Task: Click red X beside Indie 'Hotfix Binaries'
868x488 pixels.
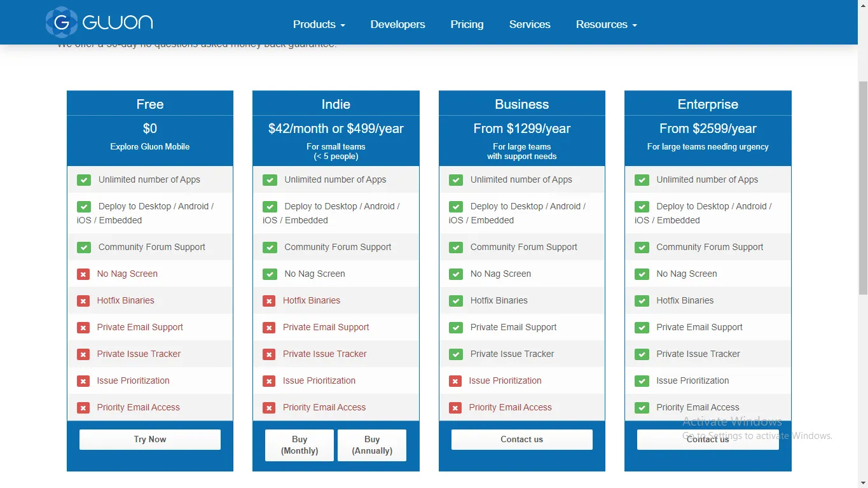Action: tap(269, 301)
